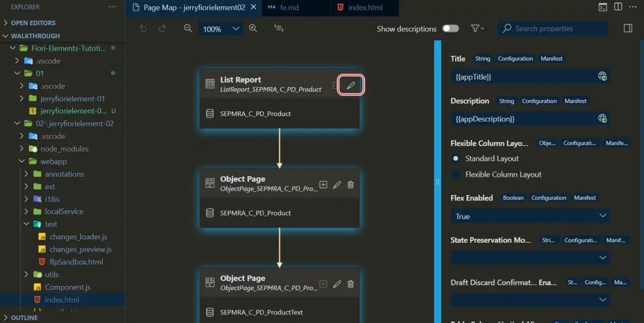This screenshot has height=323, width=644.
Task: Click the auto-layout tree icon in the toolbar
Action: click(279, 28)
